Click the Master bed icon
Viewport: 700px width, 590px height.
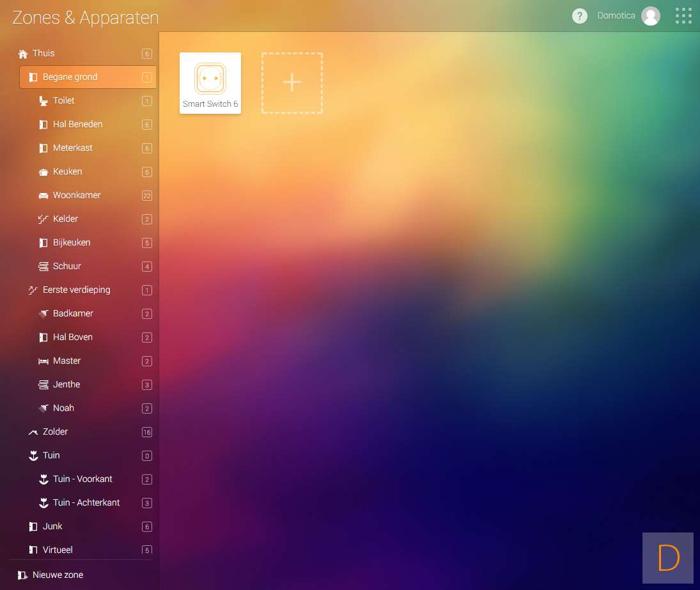coord(43,361)
